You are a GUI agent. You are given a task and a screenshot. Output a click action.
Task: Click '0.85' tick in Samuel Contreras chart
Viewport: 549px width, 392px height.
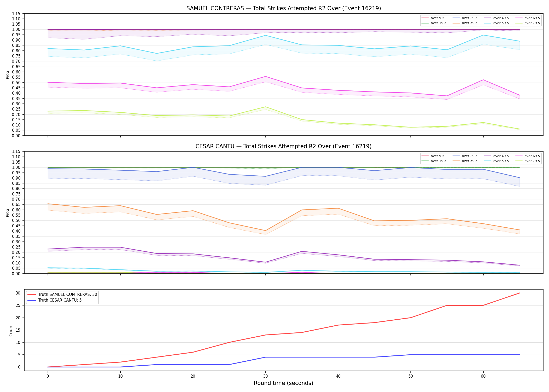pos(16,45)
